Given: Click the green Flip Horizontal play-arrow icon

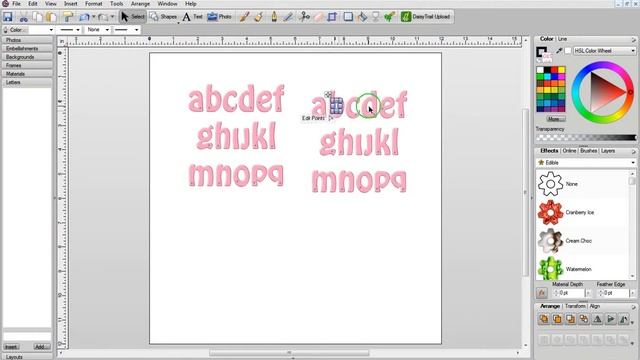Looking at the screenshot, I should point(611,319).
